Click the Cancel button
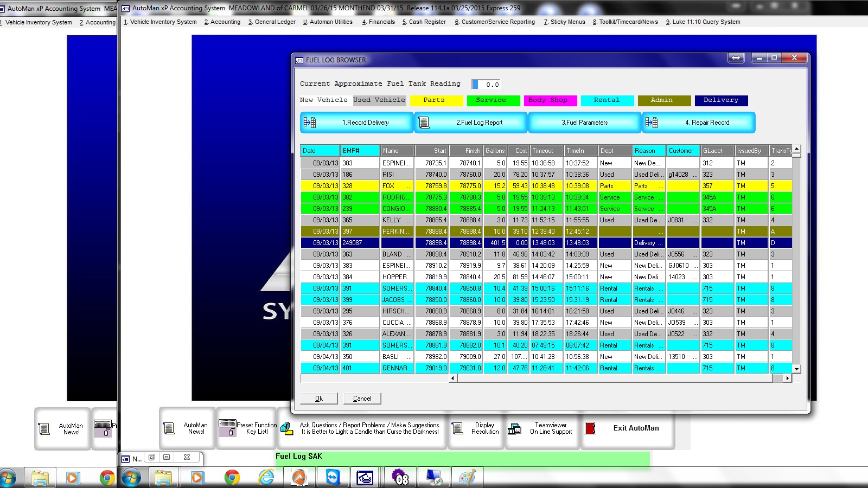 pos(362,399)
